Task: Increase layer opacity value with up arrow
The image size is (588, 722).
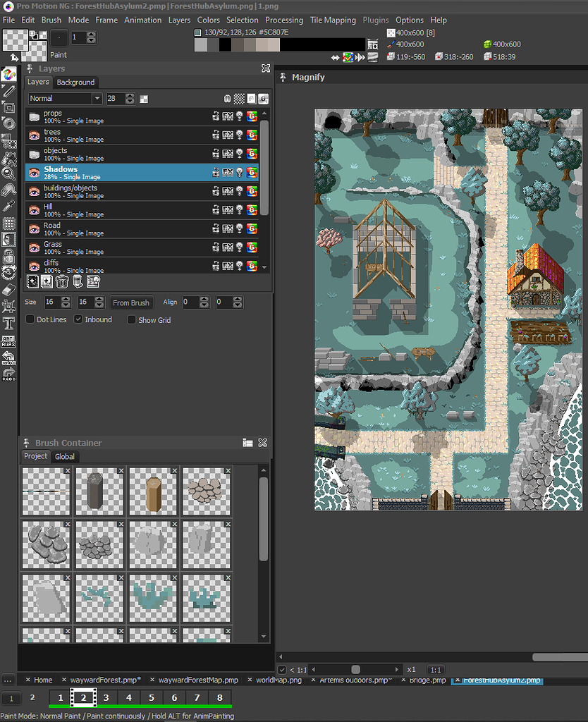Action: coord(130,96)
